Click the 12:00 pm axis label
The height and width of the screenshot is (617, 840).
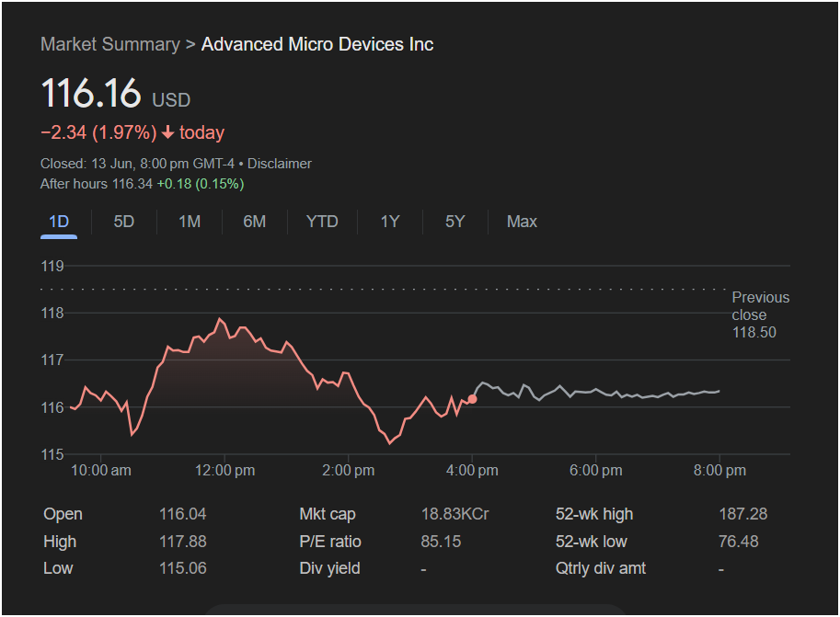click(x=225, y=471)
